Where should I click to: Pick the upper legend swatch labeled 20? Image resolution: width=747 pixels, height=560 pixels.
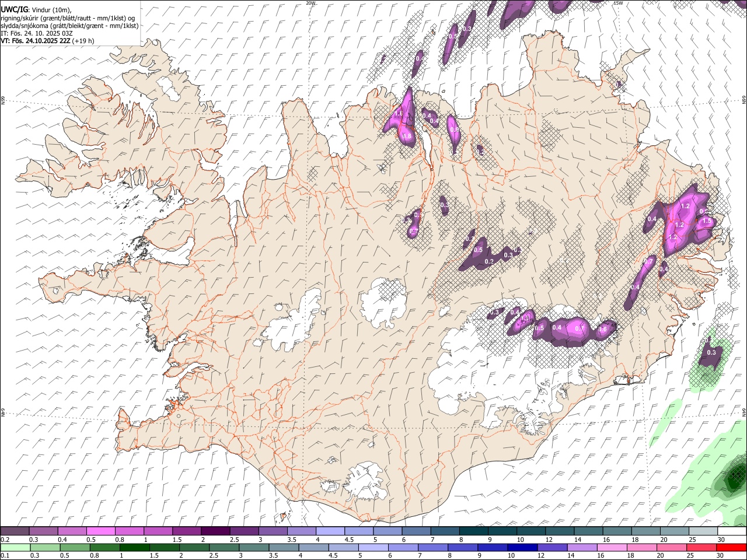(x=674, y=531)
